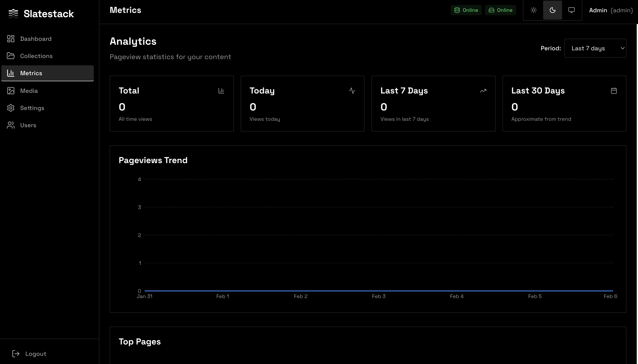Click the Collections folder icon
The height and width of the screenshot is (364, 638).
(11, 56)
